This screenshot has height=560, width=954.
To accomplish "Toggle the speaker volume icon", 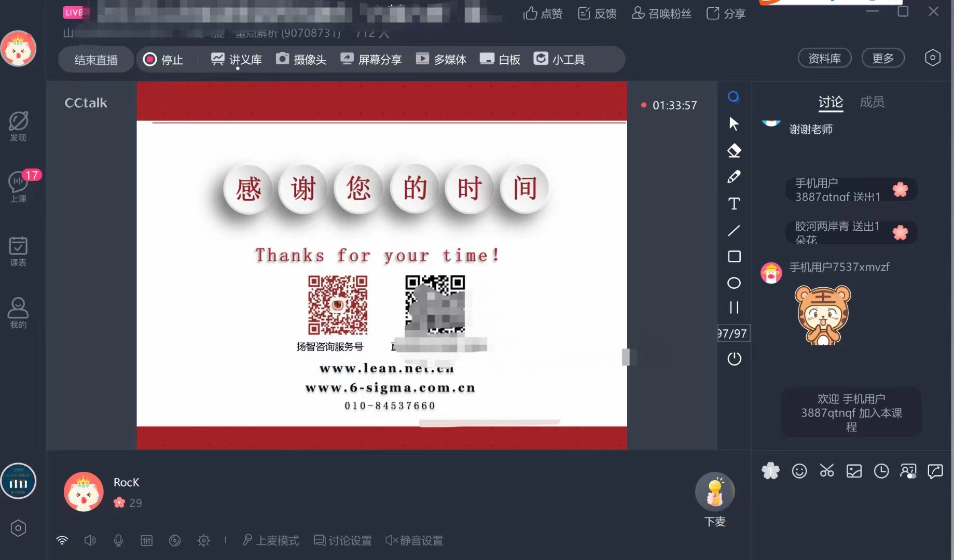I will point(90,540).
